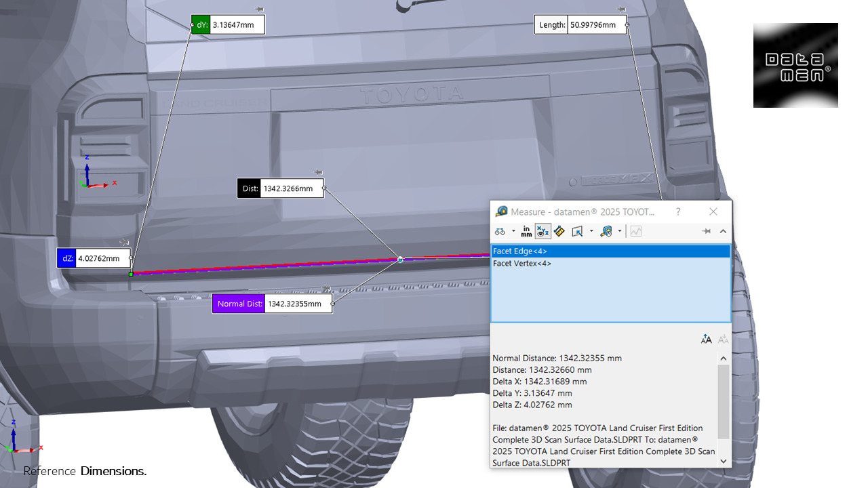Click pin icon above Length callout
The image size is (868, 488).
(621, 9)
